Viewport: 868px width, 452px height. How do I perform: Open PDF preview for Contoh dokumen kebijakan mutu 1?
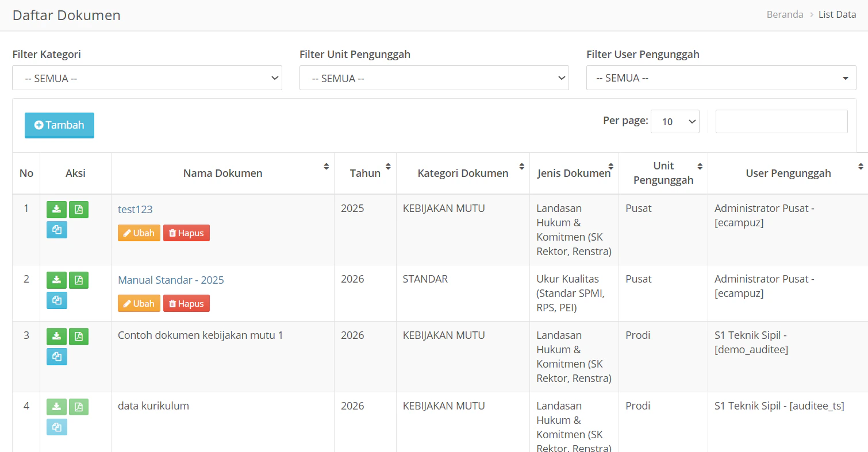pos(78,336)
